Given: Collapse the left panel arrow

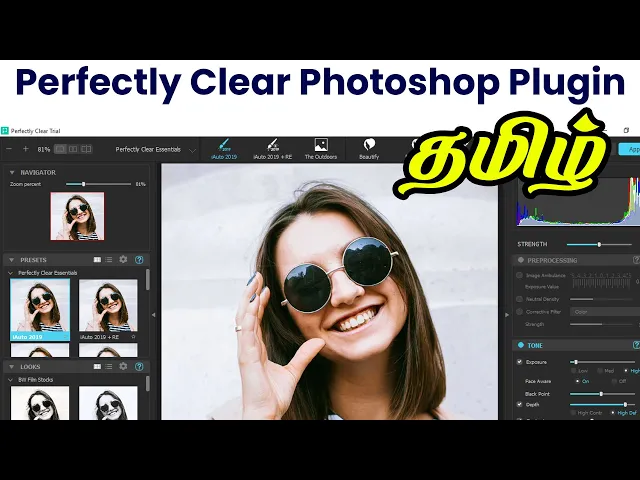Looking at the screenshot, I should (153, 315).
